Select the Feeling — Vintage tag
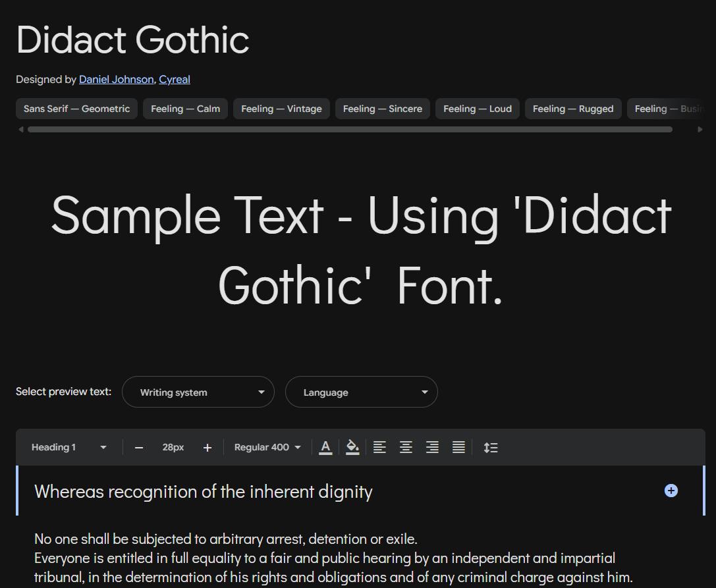Viewport: 716px width, 588px height. (x=281, y=109)
